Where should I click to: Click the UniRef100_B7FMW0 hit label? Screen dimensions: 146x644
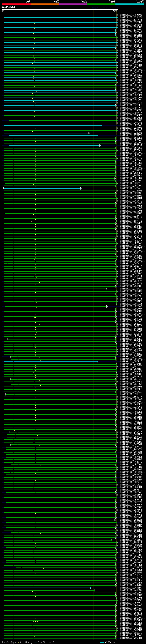(131, 30)
